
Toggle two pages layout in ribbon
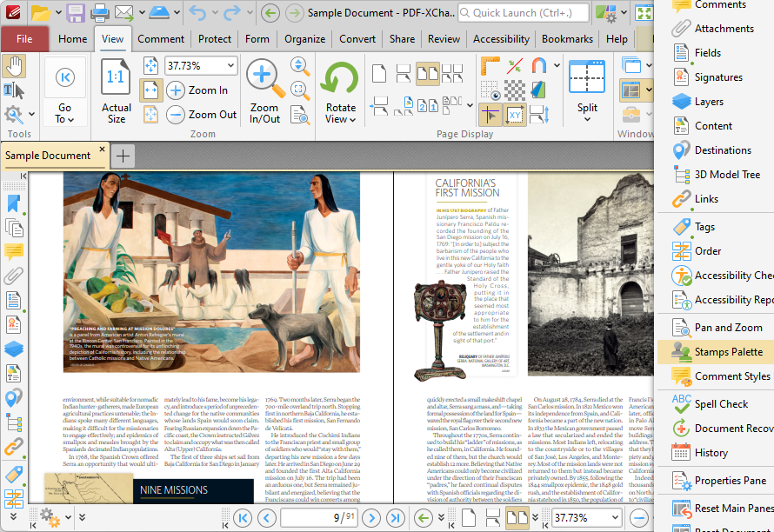pos(428,74)
